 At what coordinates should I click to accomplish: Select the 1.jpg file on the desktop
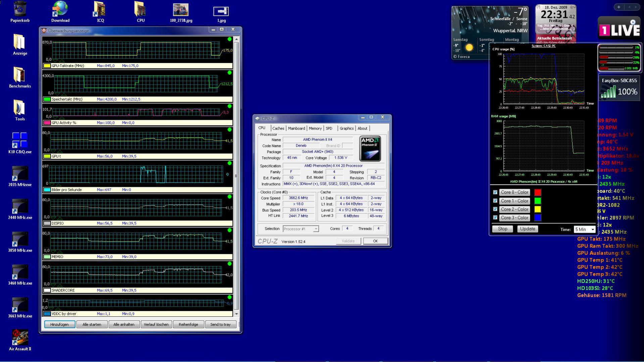click(x=221, y=13)
